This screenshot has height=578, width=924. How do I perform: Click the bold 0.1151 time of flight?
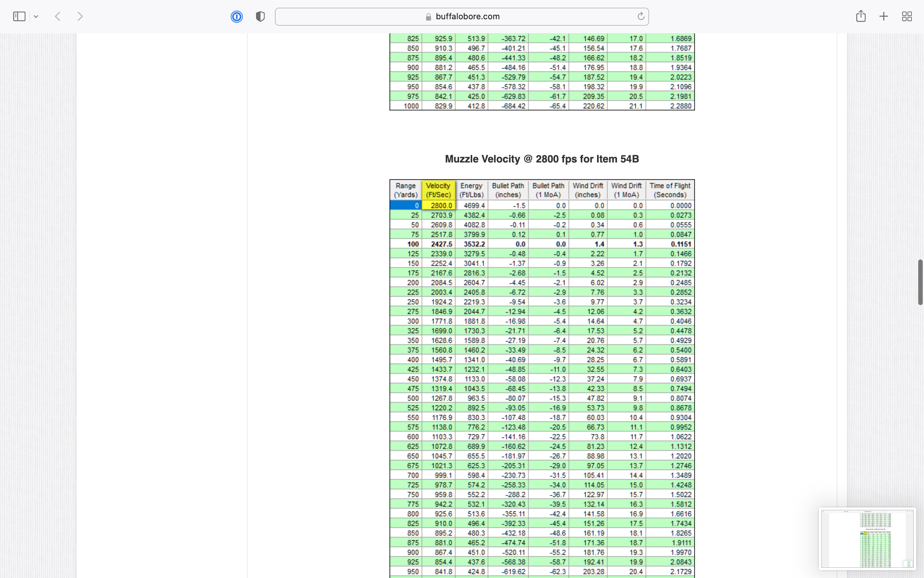pos(670,244)
